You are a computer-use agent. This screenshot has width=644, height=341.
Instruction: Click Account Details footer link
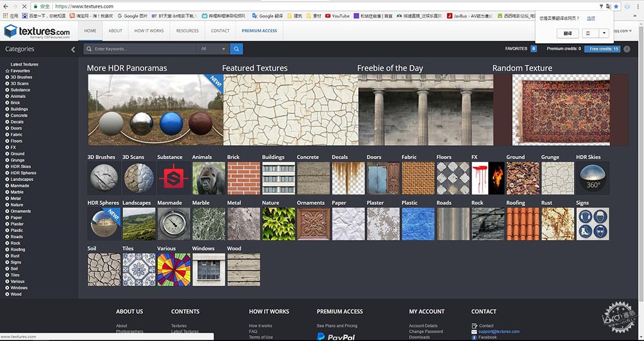click(423, 326)
